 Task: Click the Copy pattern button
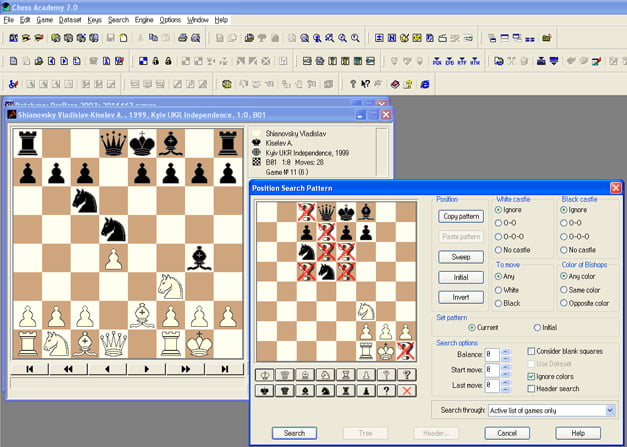[x=461, y=216]
